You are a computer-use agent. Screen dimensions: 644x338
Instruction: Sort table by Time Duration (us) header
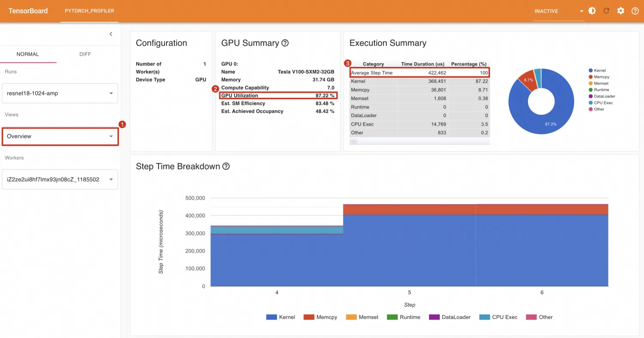pyautogui.click(x=422, y=64)
